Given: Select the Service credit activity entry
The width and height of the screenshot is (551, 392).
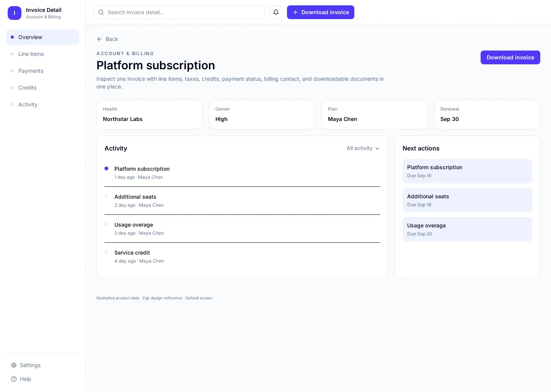Looking at the screenshot, I should coord(242,256).
